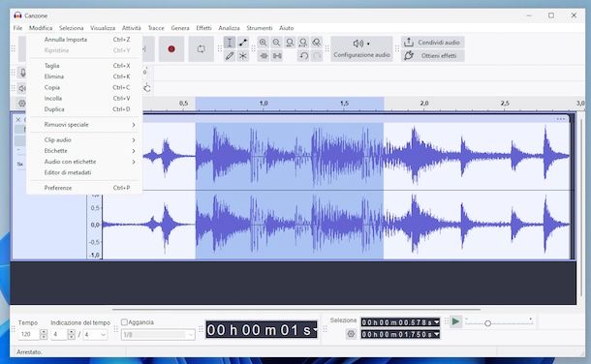Select the Draw pencil tool
The image size is (591, 364).
tap(230, 56)
